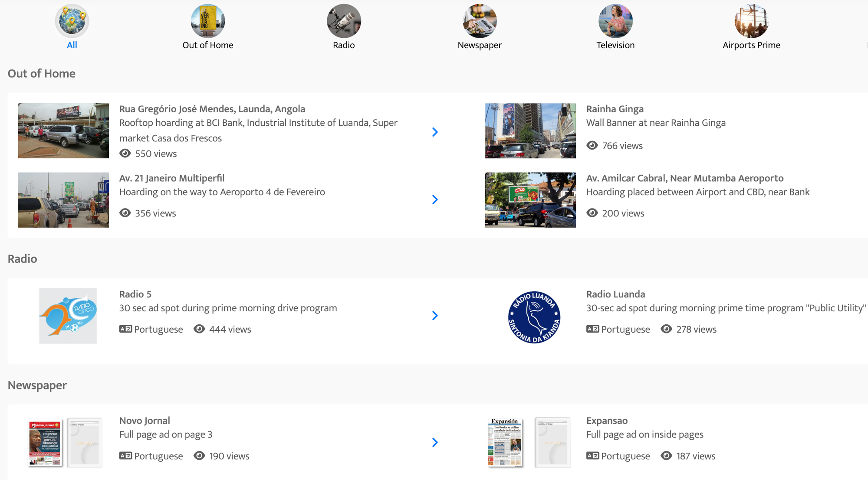Screen dimensions: 868x480
Task: Open the Newspaper category icon
Action: click(x=480, y=21)
